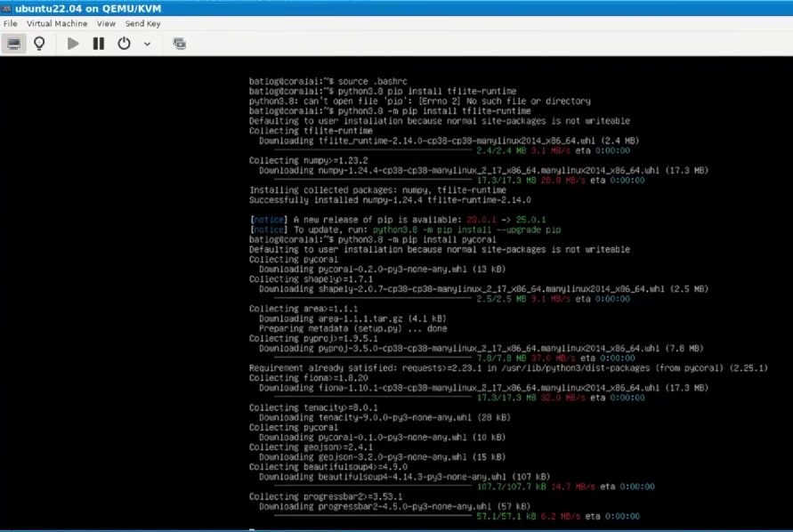Click the 'Requirement already satisfied: requests' line
This screenshot has height=532, width=793.
(x=508, y=368)
